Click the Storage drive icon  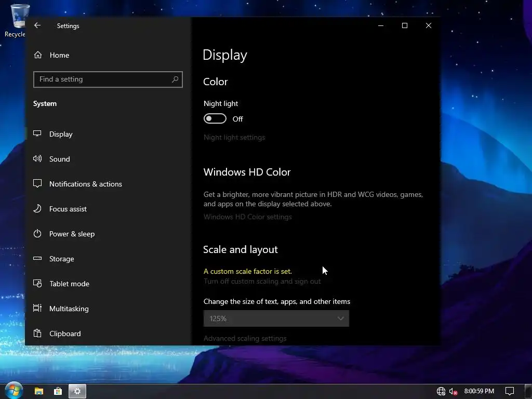(x=37, y=259)
